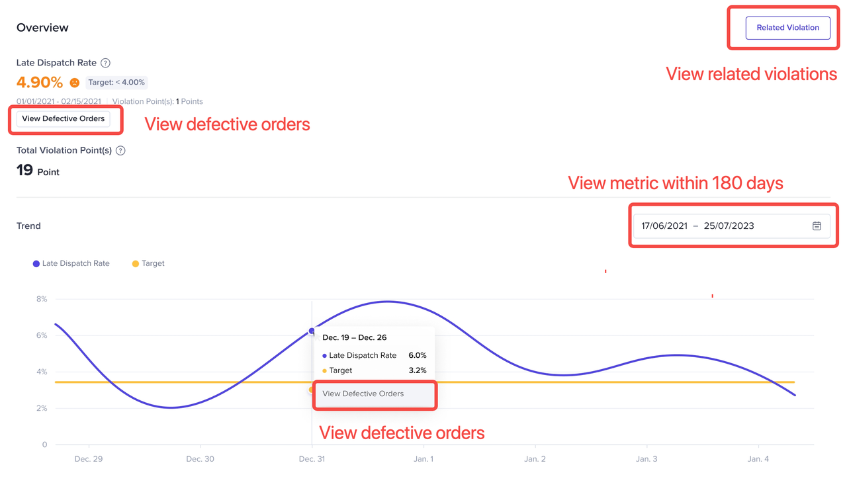Click the Related Violation button
The width and height of the screenshot is (847, 504).
pos(787,28)
